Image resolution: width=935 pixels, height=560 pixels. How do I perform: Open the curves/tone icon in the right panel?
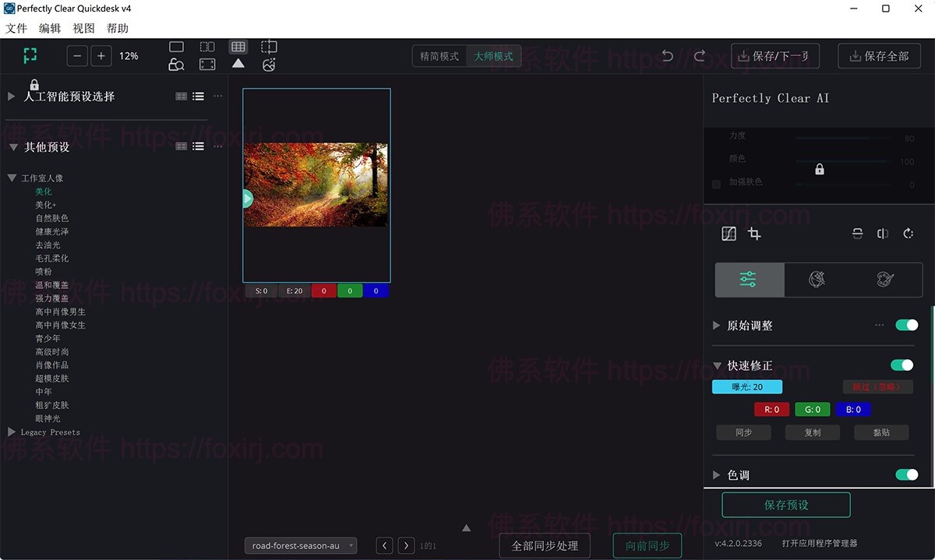tap(729, 234)
